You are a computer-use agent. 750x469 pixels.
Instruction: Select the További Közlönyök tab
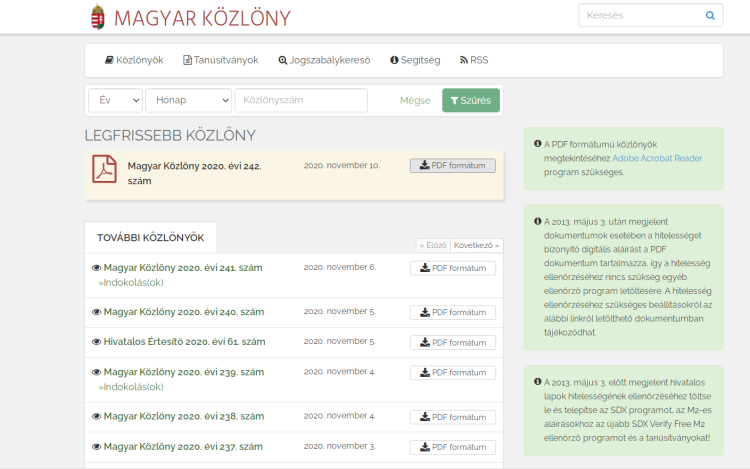(x=150, y=238)
